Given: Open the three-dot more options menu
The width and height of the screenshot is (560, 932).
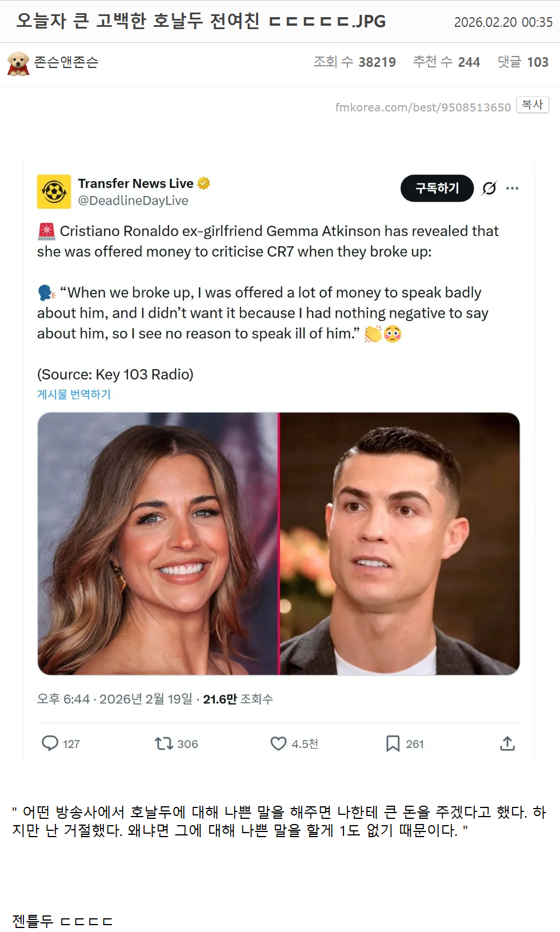Looking at the screenshot, I should [512, 188].
